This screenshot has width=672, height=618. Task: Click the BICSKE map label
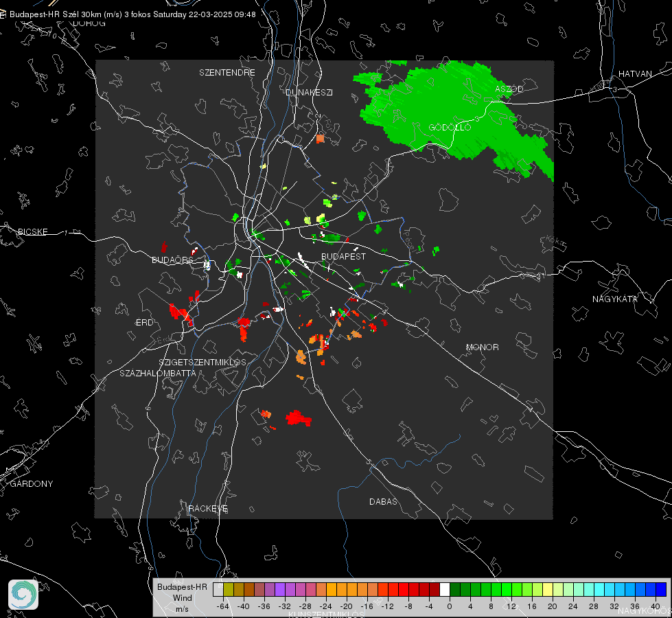point(32,232)
